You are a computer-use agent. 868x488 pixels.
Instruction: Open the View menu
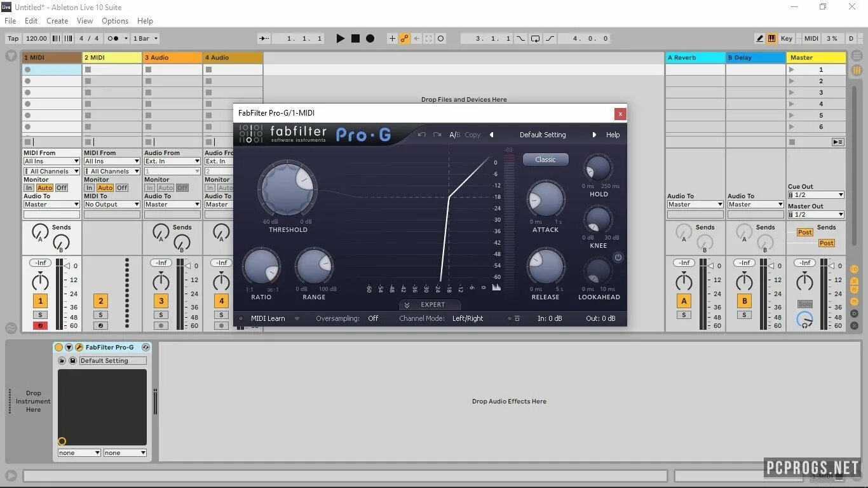tap(85, 21)
